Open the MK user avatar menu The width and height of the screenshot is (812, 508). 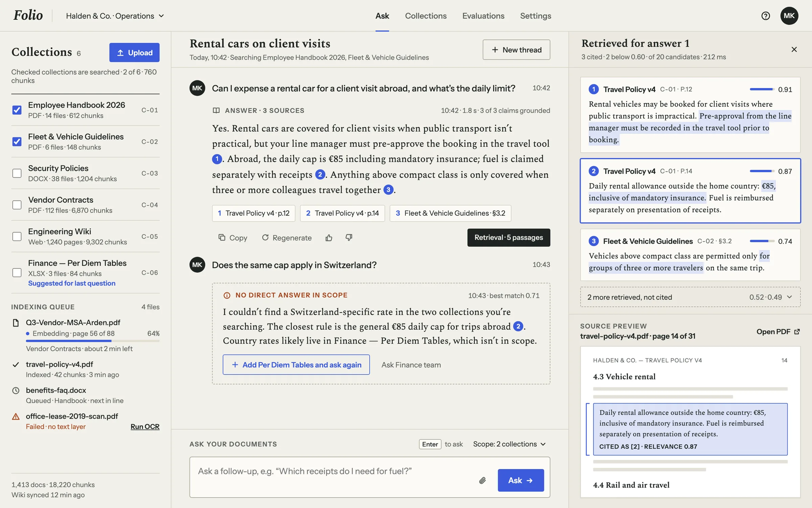[789, 16]
